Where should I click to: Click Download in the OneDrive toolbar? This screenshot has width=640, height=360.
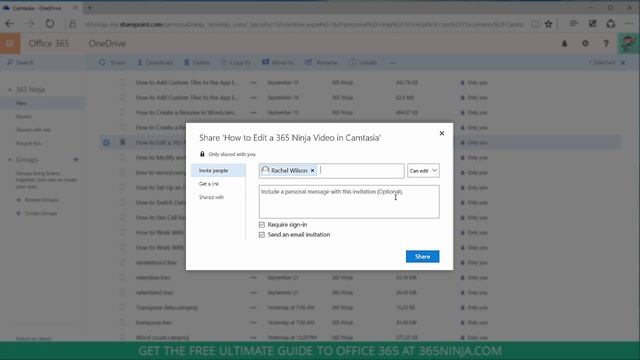coord(155,62)
